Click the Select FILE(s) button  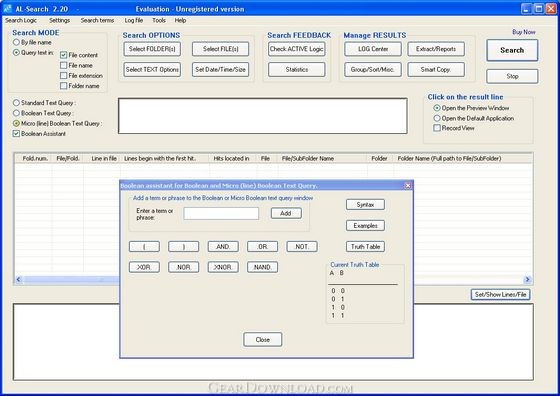pyautogui.click(x=220, y=49)
